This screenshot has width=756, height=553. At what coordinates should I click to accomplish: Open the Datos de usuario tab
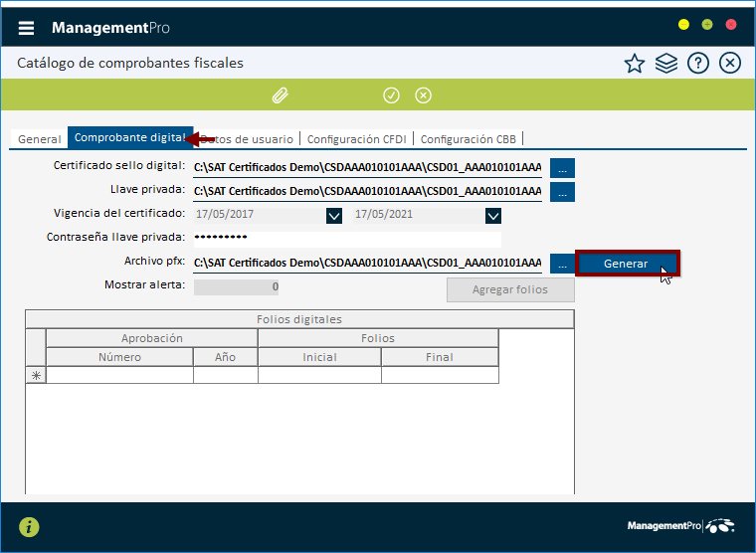247,139
